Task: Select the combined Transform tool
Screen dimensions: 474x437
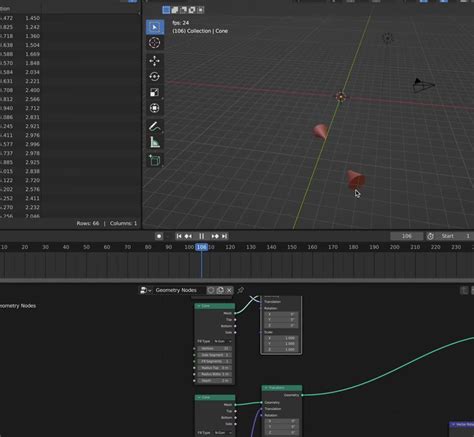Action: pos(154,108)
